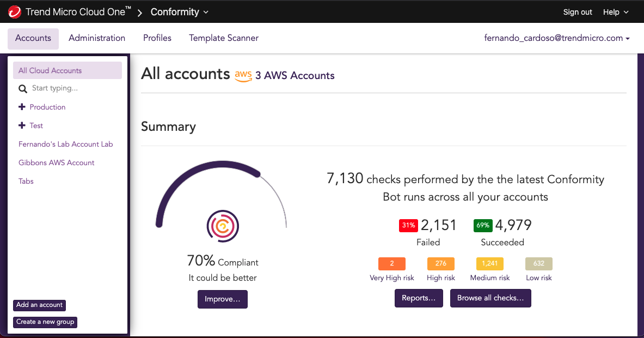Click the 632 Low risk badge

[x=539, y=263]
